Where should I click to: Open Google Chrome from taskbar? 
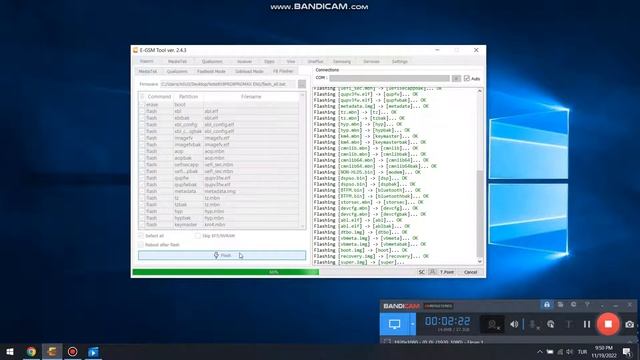click(x=31, y=352)
